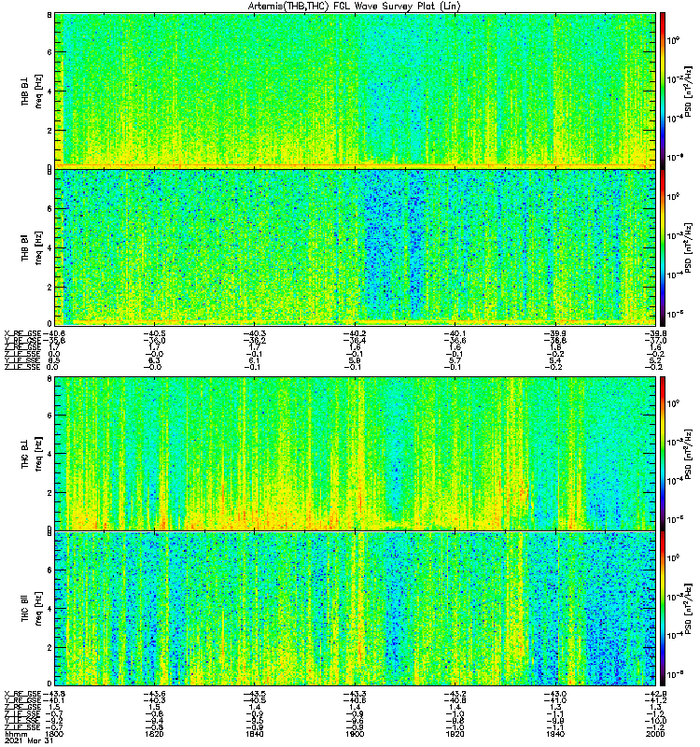Click the '1900' time tick label
Viewport: 700px width, 747px height.
(x=355, y=734)
